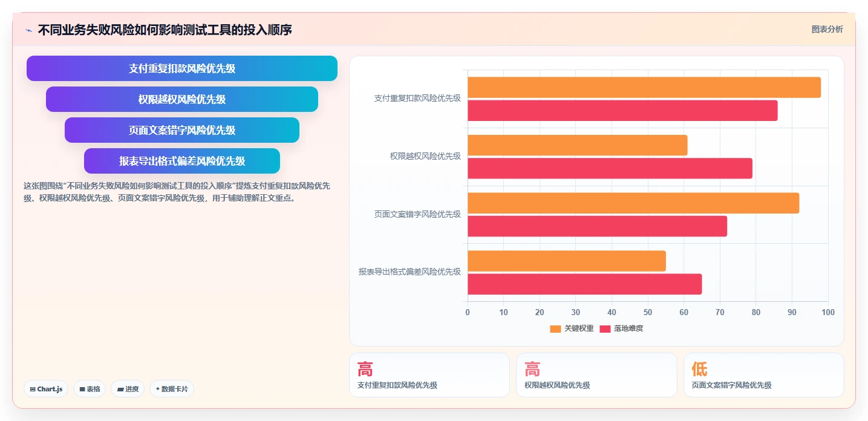Click the 关键权重 legend label text
This screenshot has width=868, height=421.
[x=579, y=328]
